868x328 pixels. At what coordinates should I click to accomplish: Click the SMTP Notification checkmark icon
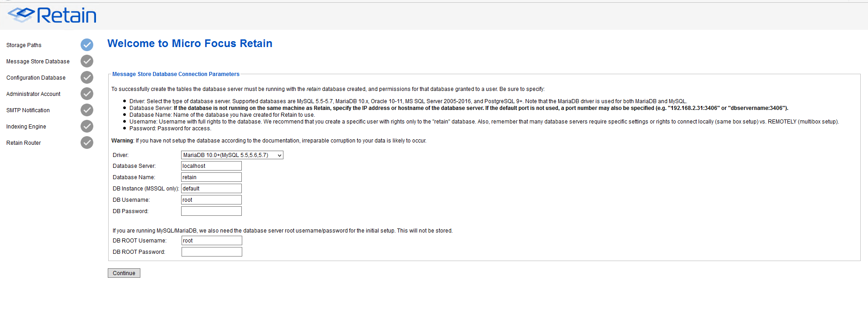coord(87,110)
